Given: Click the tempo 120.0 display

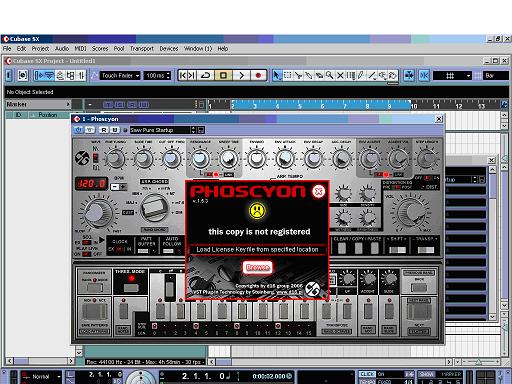Looking at the screenshot, I should tap(91, 183).
